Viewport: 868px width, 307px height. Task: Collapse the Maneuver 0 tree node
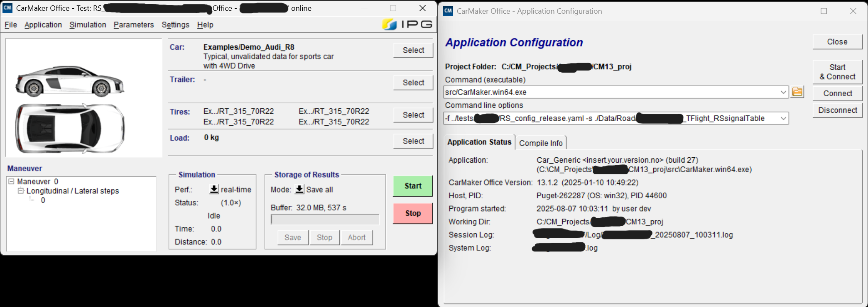pyautogui.click(x=12, y=181)
